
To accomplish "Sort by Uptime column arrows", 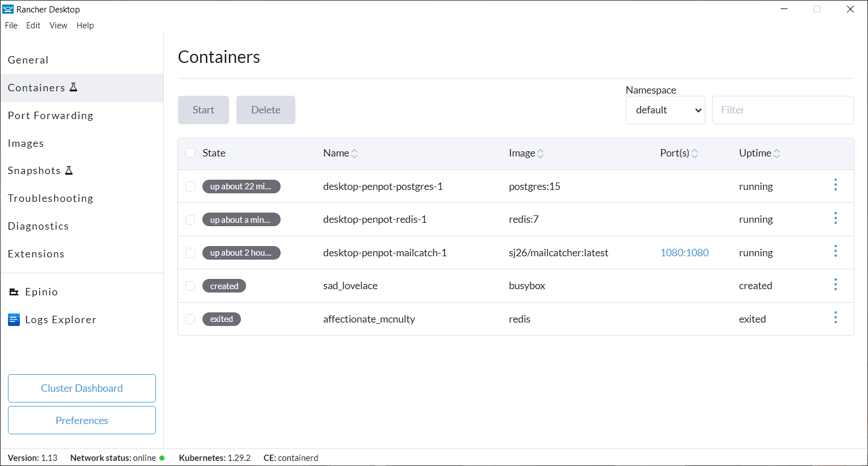I will point(777,153).
